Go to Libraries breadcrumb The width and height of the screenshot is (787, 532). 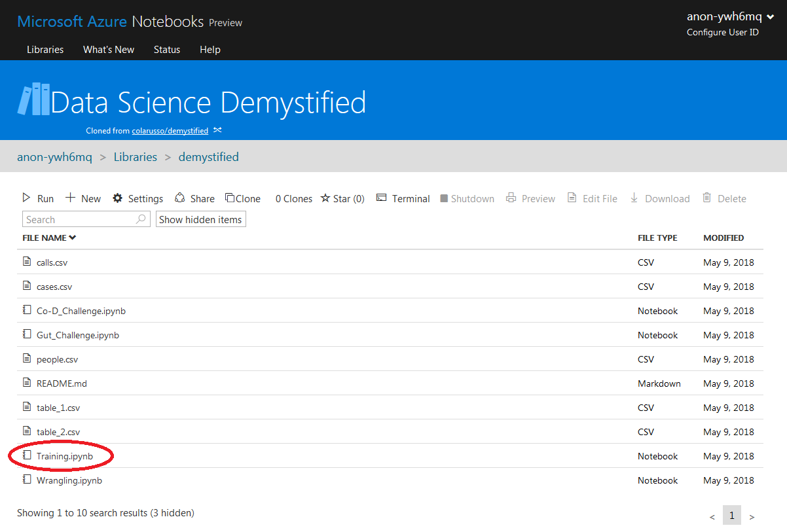pyautogui.click(x=136, y=157)
